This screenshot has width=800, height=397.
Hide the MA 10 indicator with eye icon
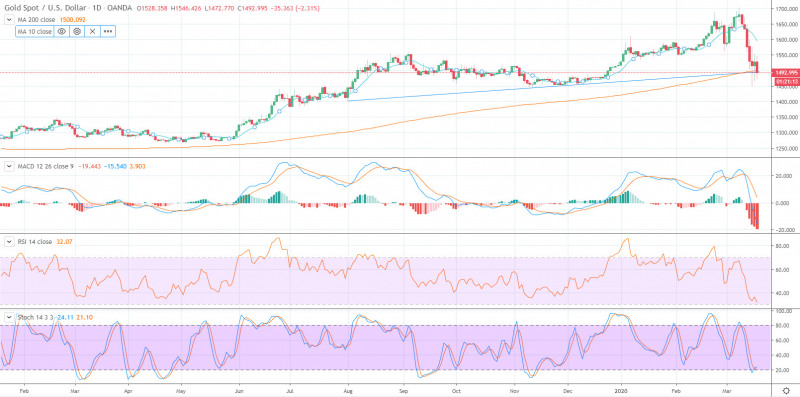tap(62, 31)
